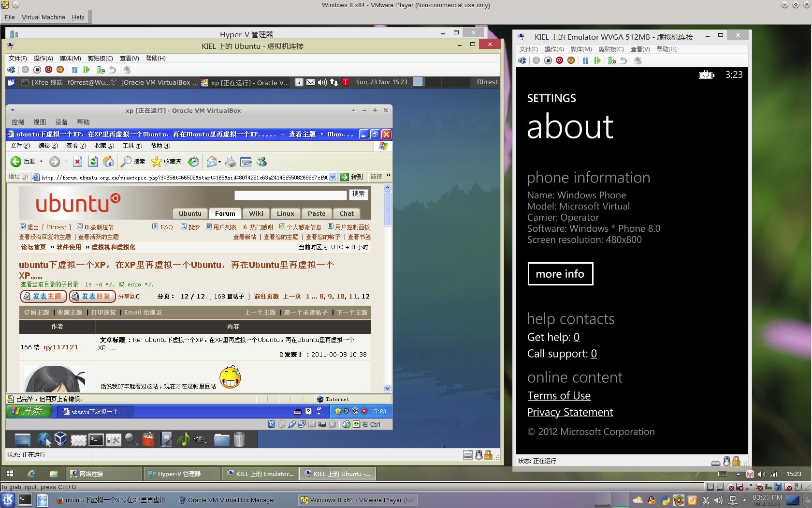812x508 pixels.
Task: Click orange Save state icon in Ubuntu VM toolbar
Action: tap(60, 70)
